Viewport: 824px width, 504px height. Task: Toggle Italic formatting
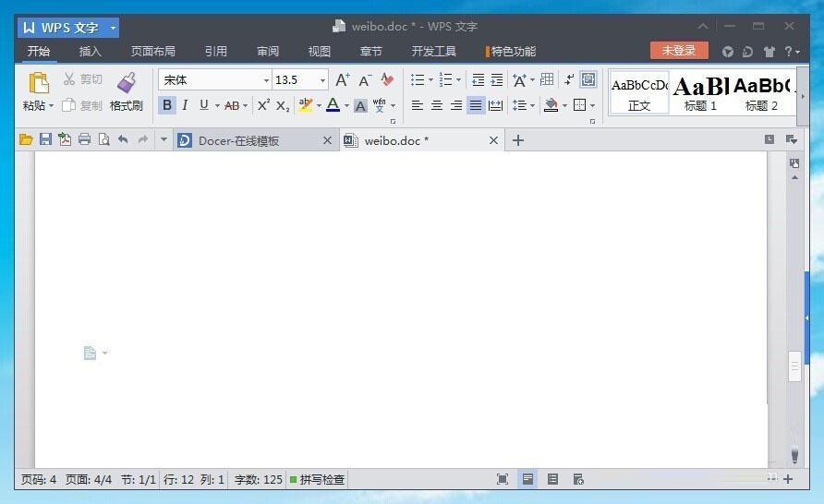pos(185,105)
